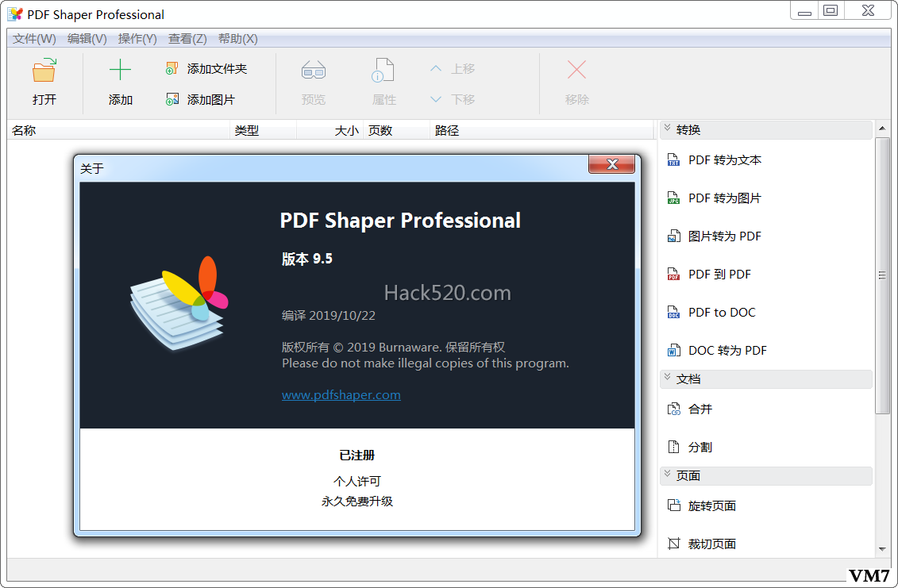Collapse the 转换 section chevron
The width and height of the screenshot is (898, 588).
tap(667, 129)
